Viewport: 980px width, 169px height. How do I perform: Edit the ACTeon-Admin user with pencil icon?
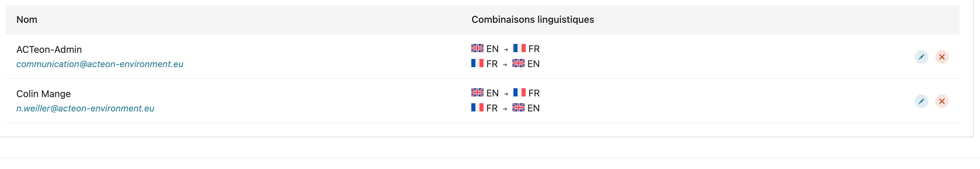tap(921, 57)
